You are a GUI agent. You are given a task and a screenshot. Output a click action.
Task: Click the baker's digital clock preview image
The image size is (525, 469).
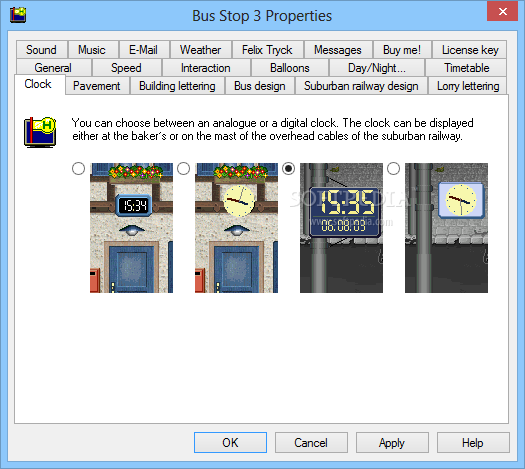click(132, 228)
